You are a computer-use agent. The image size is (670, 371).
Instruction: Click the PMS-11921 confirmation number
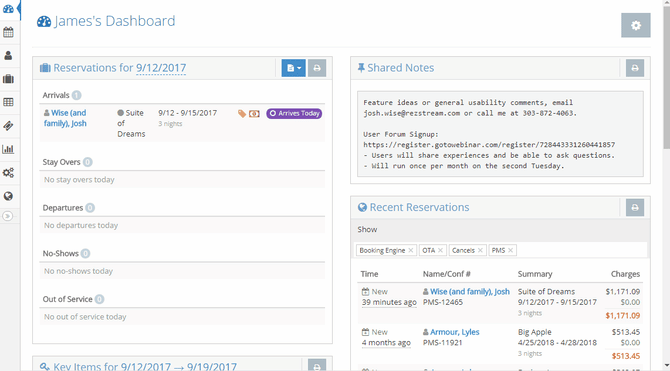click(x=443, y=343)
